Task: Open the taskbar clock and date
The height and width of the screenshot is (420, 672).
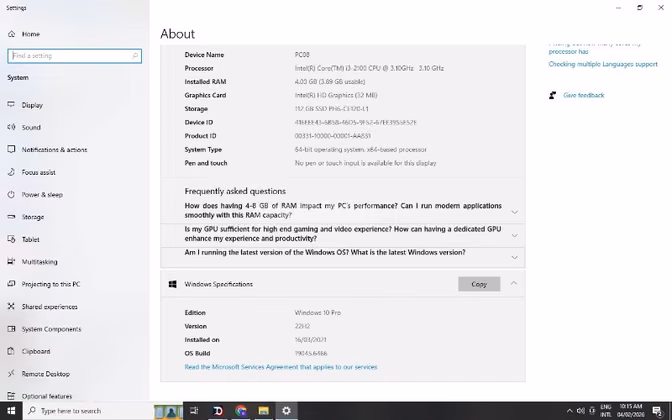Action: point(631,411)
